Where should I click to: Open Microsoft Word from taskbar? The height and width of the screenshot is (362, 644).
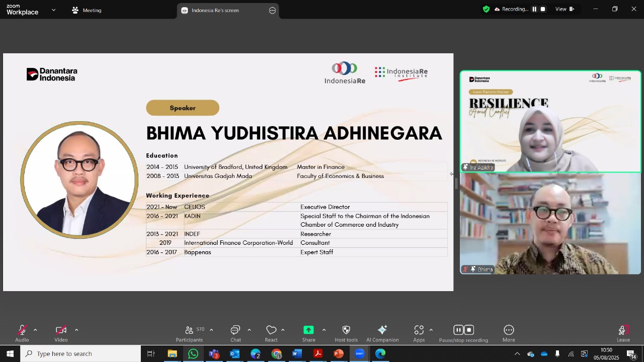(297, 353)
